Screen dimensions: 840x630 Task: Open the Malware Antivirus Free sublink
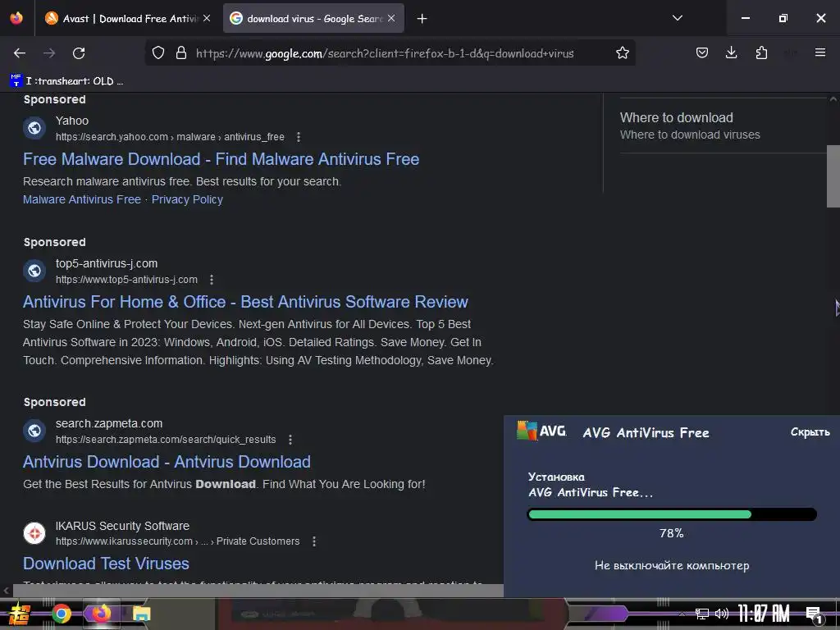click(x=81, y=199)
